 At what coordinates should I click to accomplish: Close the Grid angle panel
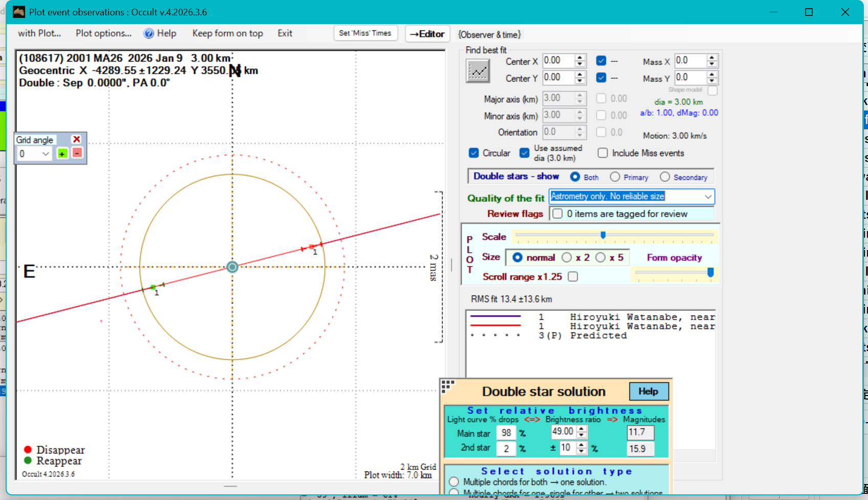(x=76, y=139)
